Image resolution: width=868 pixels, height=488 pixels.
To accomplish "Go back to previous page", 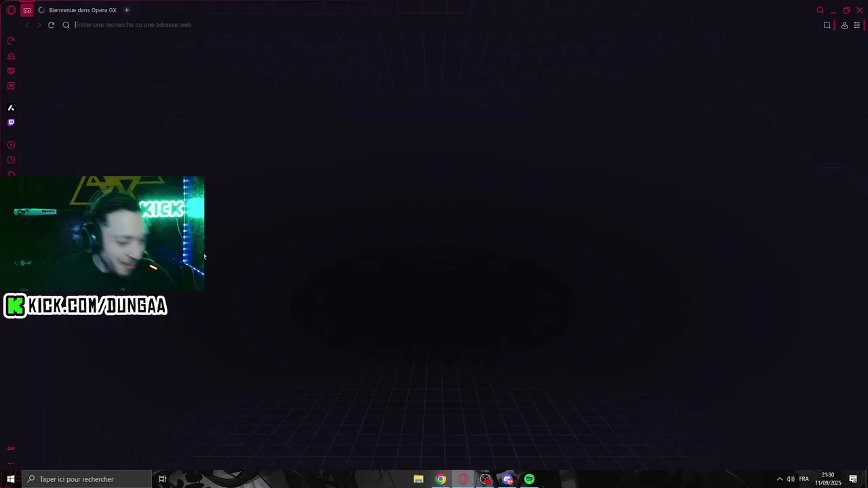I will [27, 25].
